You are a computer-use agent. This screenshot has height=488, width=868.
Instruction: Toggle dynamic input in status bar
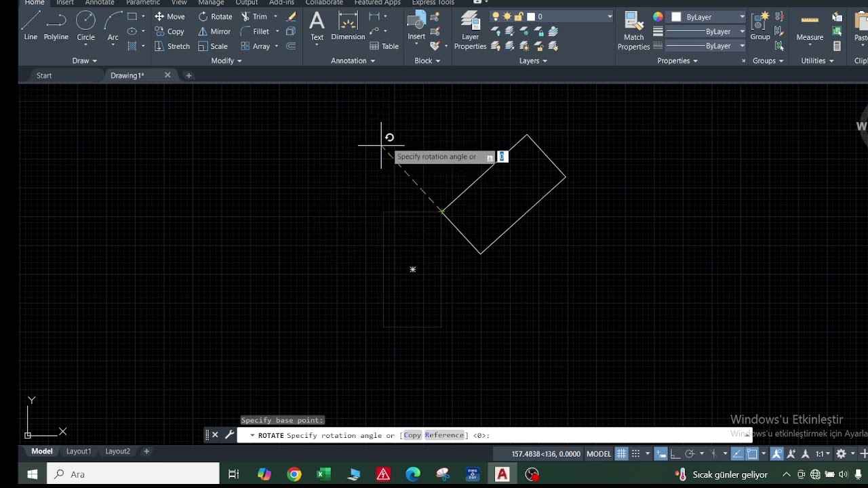tap(660, 453)
